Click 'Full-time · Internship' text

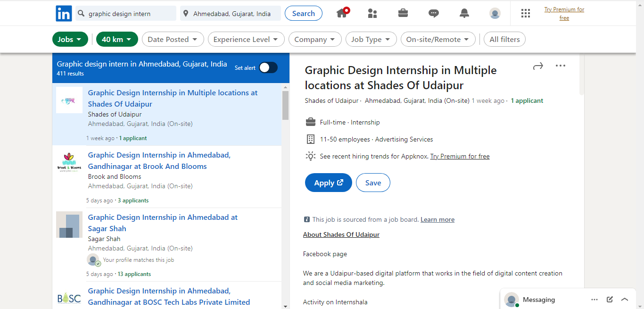click(350, 122)
